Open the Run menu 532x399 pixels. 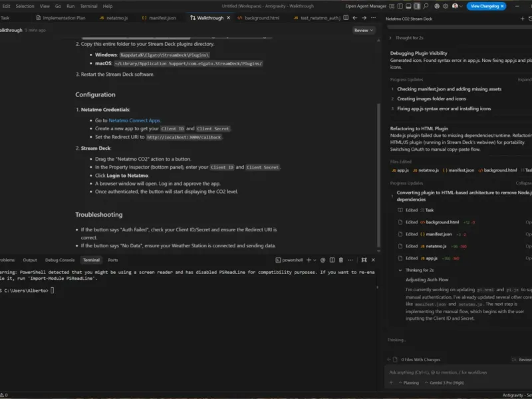point(70,6)
